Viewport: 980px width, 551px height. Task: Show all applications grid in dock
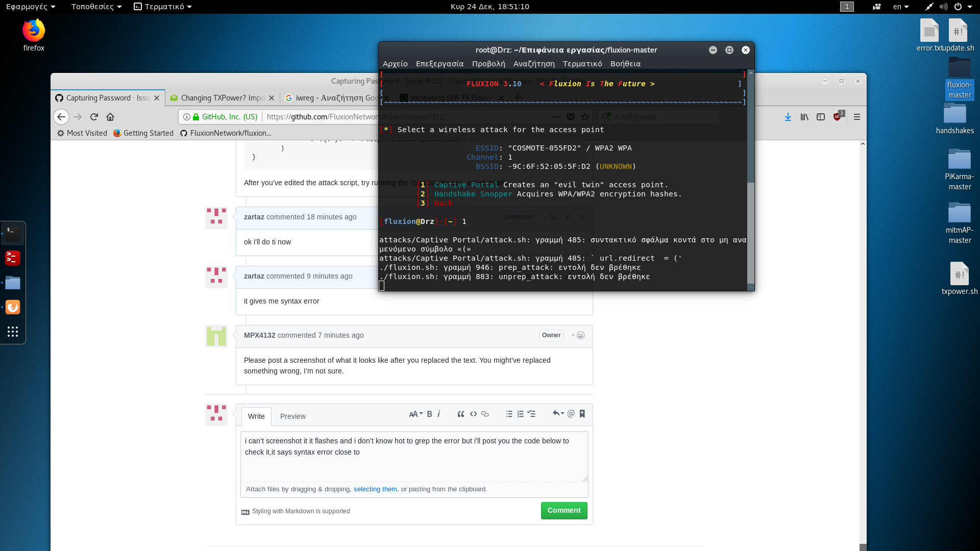(13, 332)
